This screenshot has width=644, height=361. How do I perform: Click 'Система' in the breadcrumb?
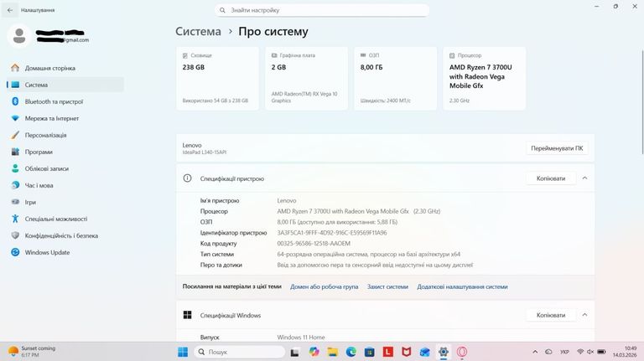coord(198,32)
